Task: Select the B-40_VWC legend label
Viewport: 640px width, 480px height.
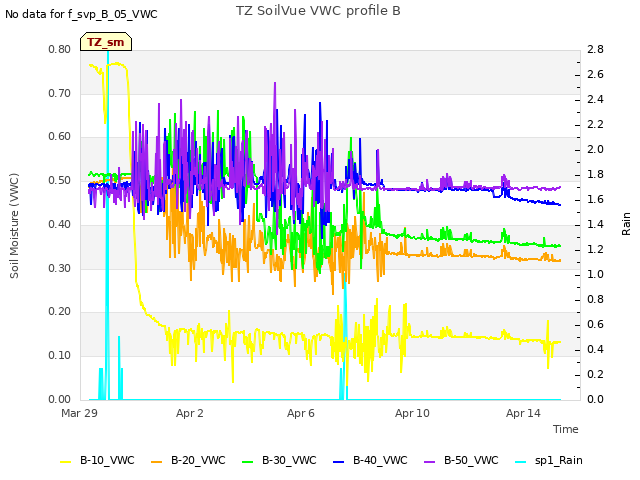Action: click(x=380, y=460)
